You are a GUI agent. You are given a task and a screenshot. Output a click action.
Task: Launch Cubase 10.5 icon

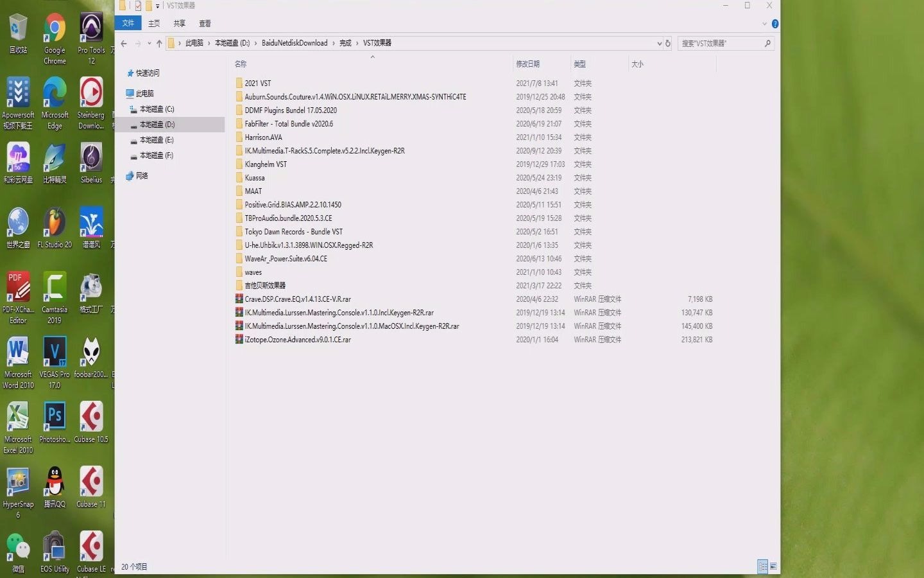coord(91,423)
